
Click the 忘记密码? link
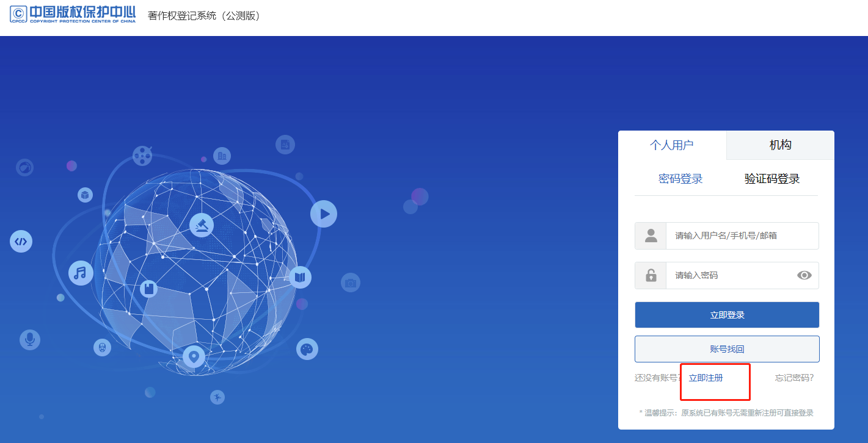pos(794,378)
